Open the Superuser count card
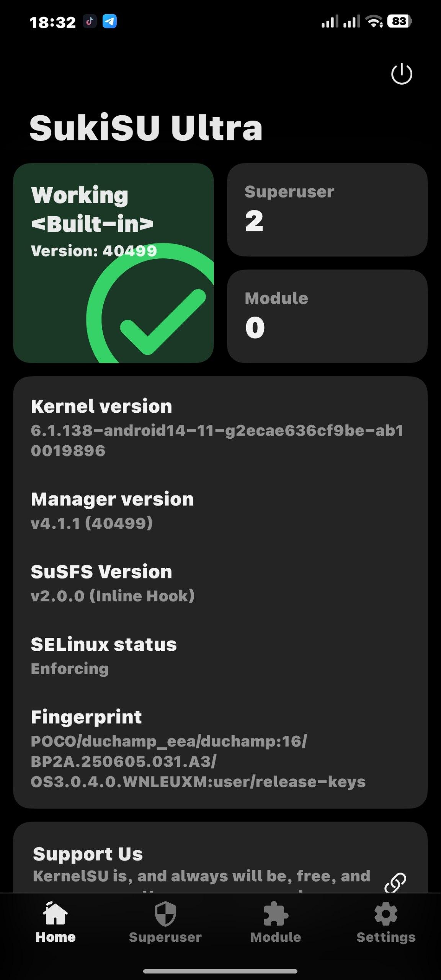The width and height of the screenshot is (441, 980). pyautogui.click(x=327, y=210)
